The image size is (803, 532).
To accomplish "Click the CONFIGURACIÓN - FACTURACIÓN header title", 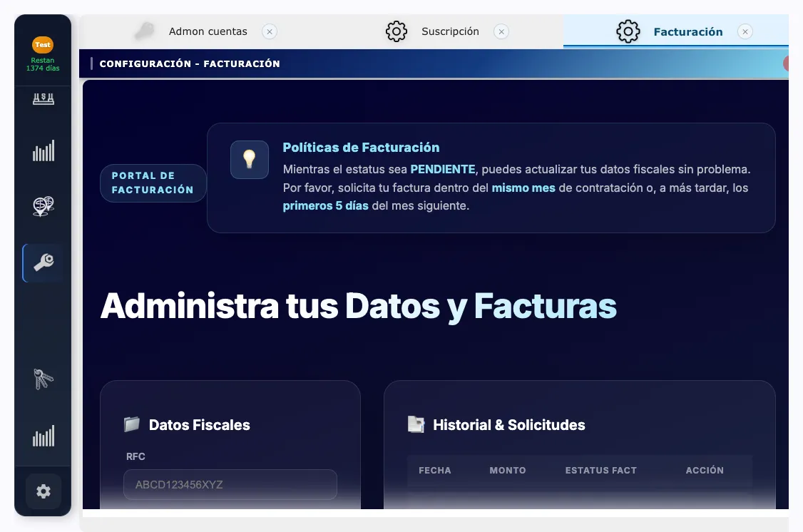I will (190, 63).
